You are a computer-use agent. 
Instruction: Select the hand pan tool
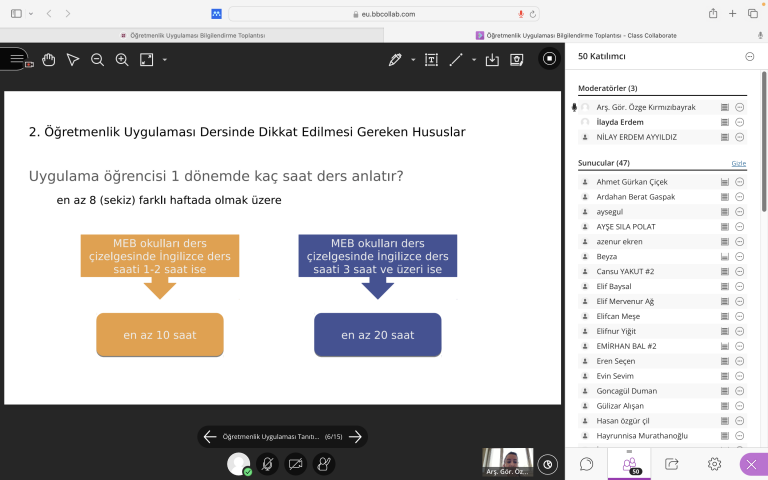49,59
